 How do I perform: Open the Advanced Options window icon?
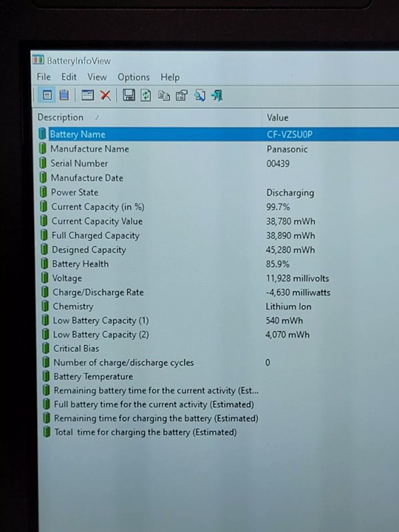(87, 95)
